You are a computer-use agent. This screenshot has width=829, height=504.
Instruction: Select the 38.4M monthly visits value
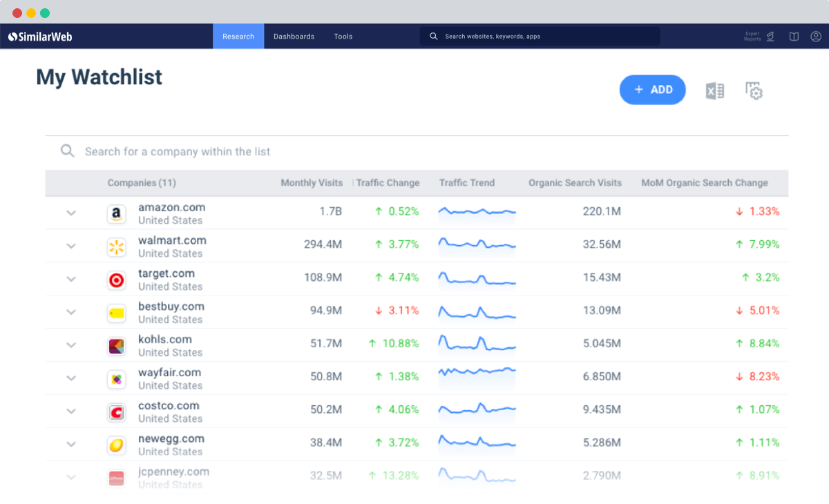326,443
